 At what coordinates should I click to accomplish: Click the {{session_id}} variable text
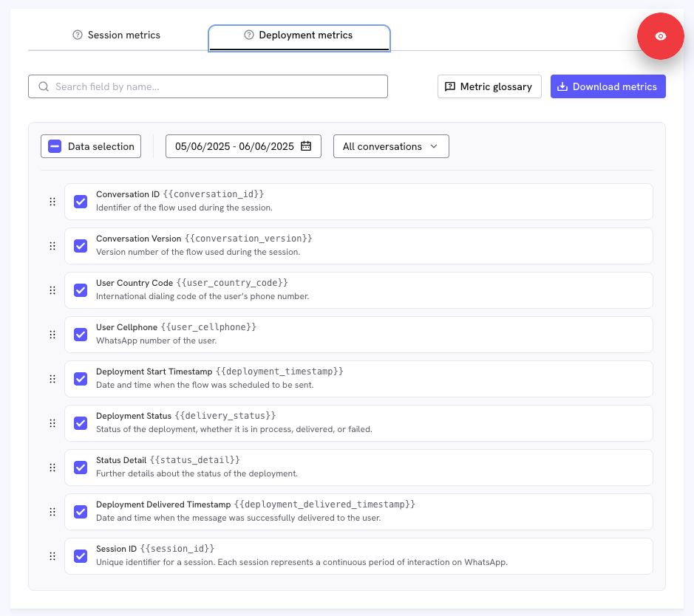click(177, 548)
